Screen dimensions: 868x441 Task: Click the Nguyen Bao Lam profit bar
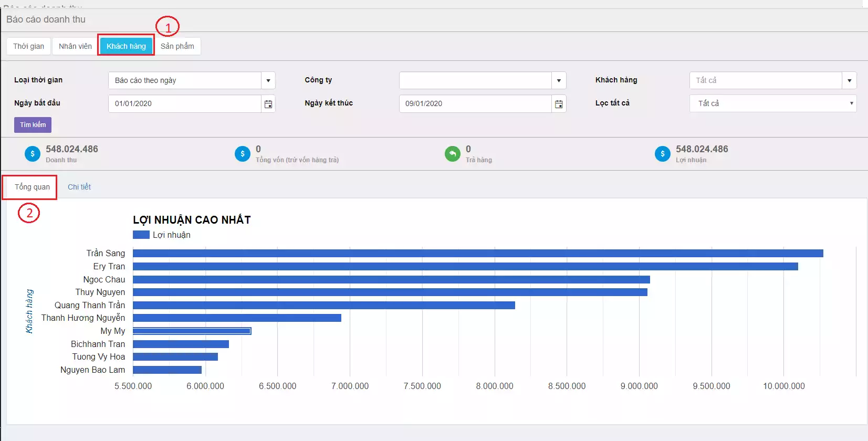click(x=167, y=370)
